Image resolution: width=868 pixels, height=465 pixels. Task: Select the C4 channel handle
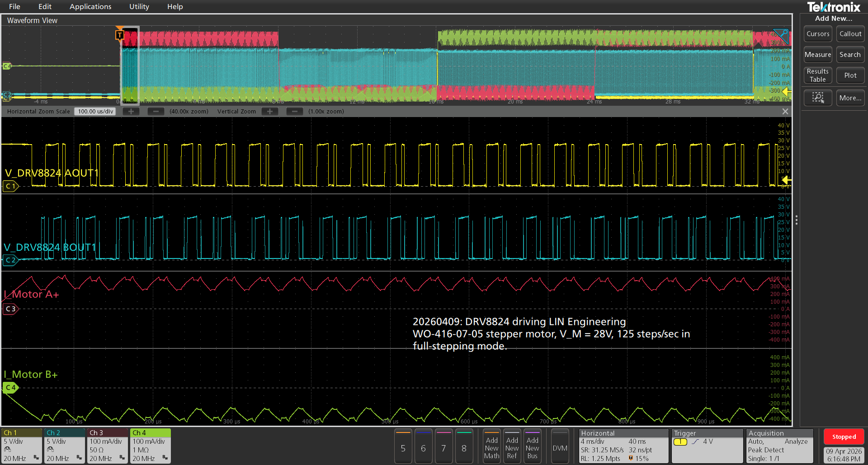pyautogui.click(x=11, y=388)
